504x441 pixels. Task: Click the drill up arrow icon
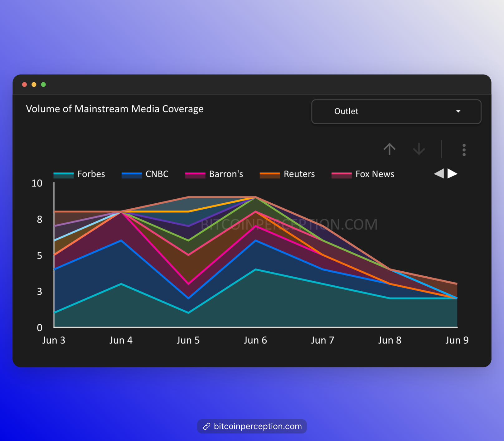(x=389, y=149)
